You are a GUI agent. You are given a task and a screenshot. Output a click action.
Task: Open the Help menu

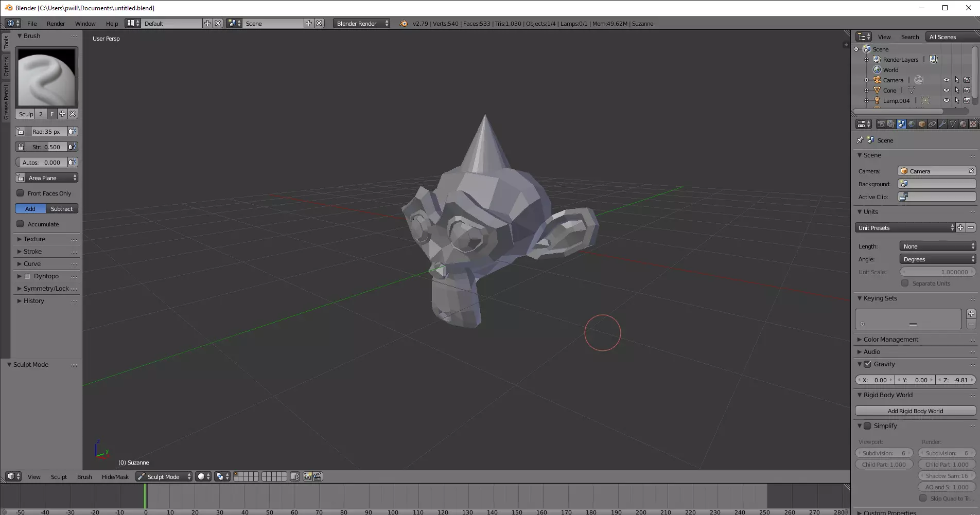pos(112,23)
